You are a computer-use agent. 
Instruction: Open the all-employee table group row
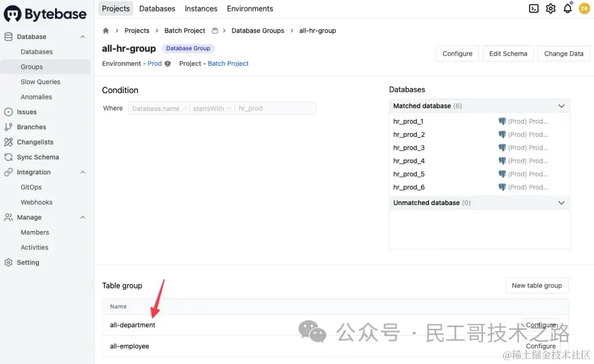coord(335,346)
